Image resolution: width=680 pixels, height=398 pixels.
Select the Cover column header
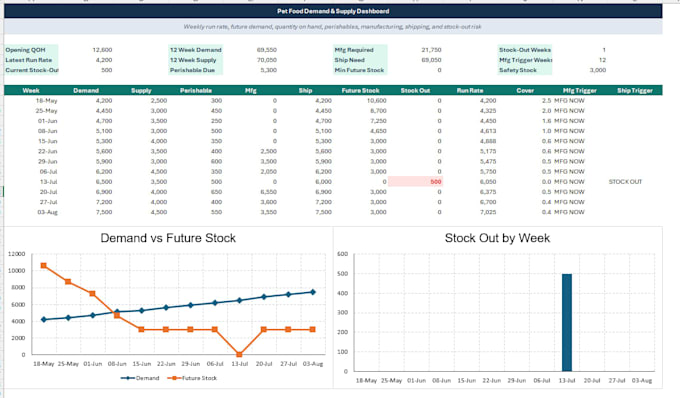coord(525,91)
